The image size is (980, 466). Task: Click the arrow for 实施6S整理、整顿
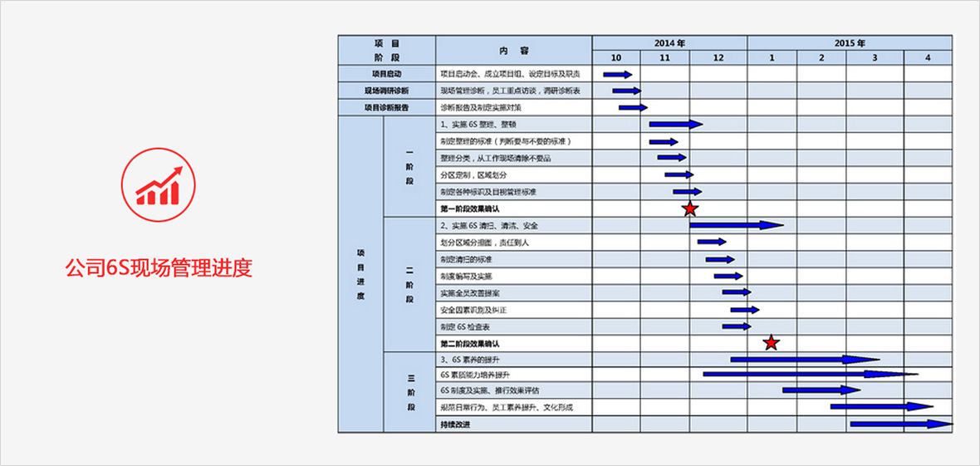point(675,125)
